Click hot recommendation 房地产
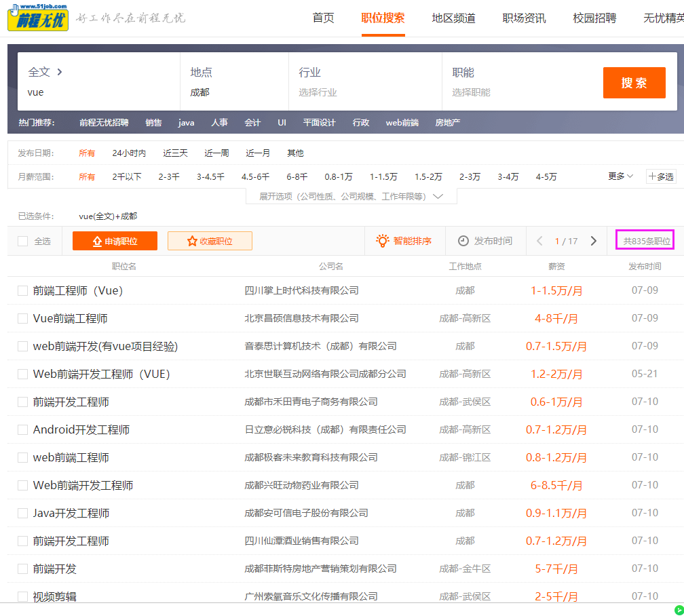Viewport: 684px width, 616px height. [448, 123]
